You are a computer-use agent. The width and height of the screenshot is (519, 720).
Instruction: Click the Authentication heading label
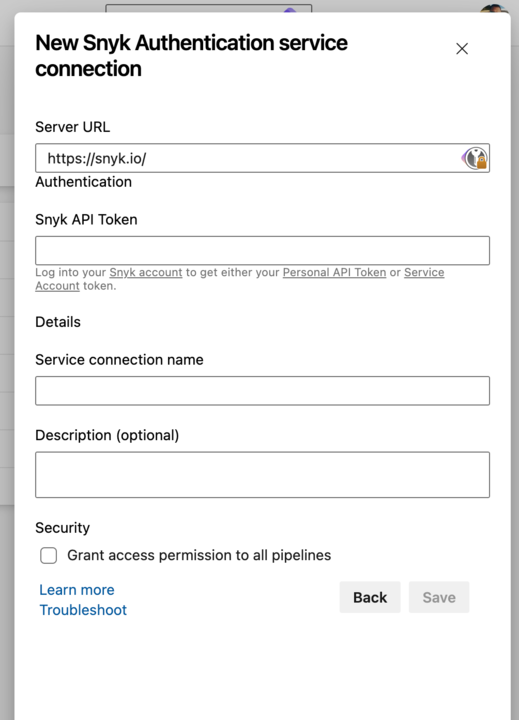(84, 182)
